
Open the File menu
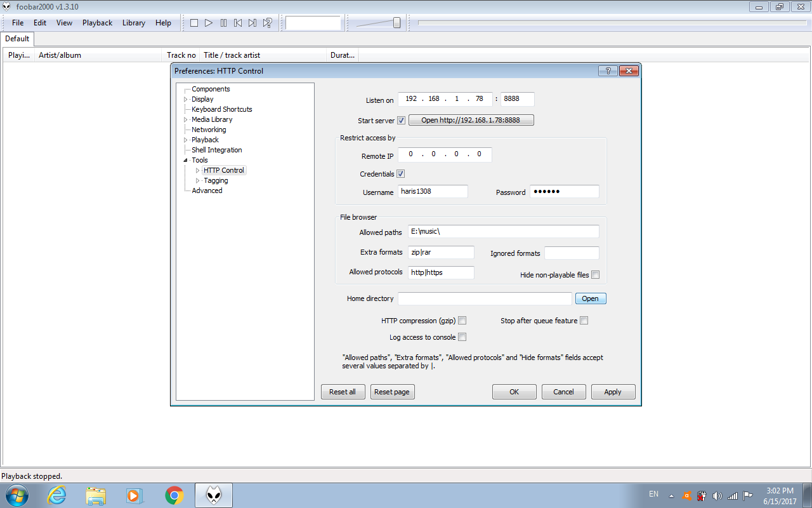pos(18,23)
